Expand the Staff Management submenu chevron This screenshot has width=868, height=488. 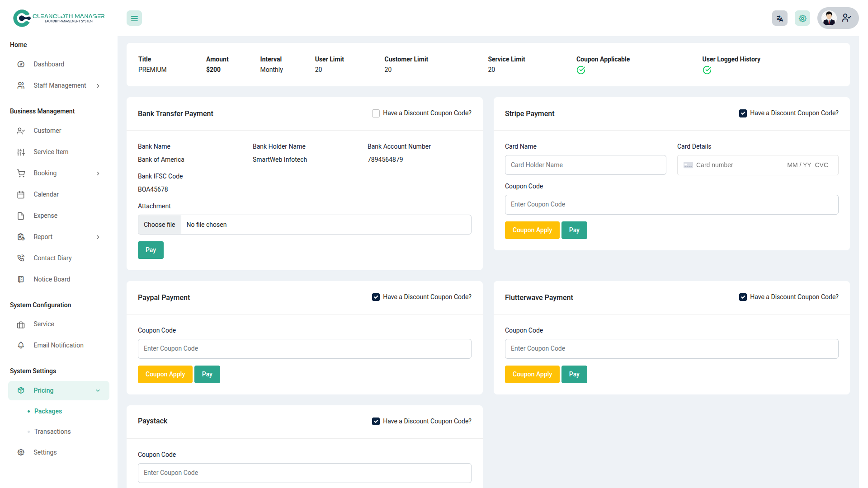click(98, 86)
